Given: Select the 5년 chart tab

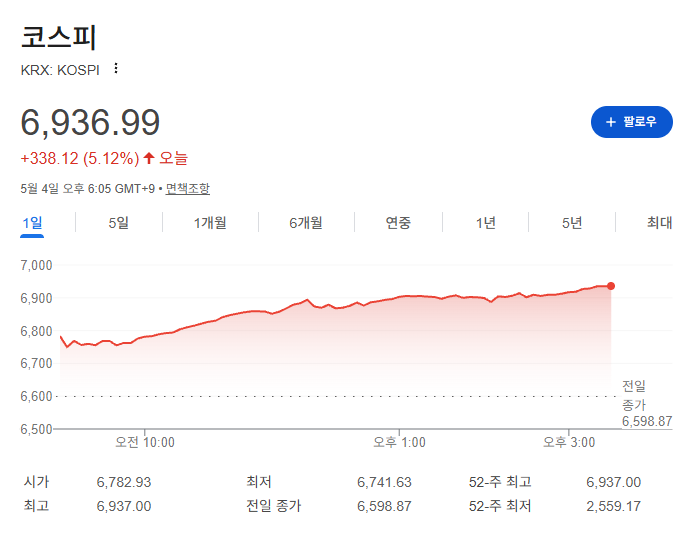Looking at the screenshot, I should tap(572, 223).
